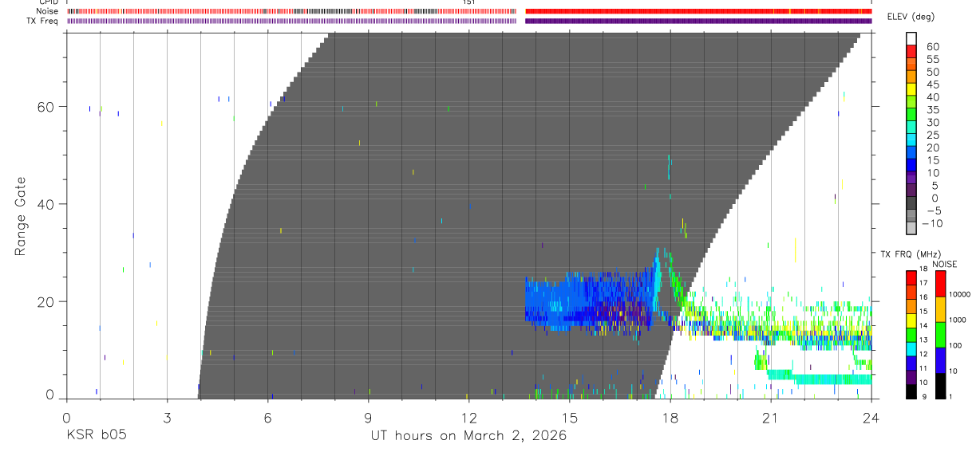
Task: Select the yellow segment of the NOISE color bar
Action: click(939, 309)
